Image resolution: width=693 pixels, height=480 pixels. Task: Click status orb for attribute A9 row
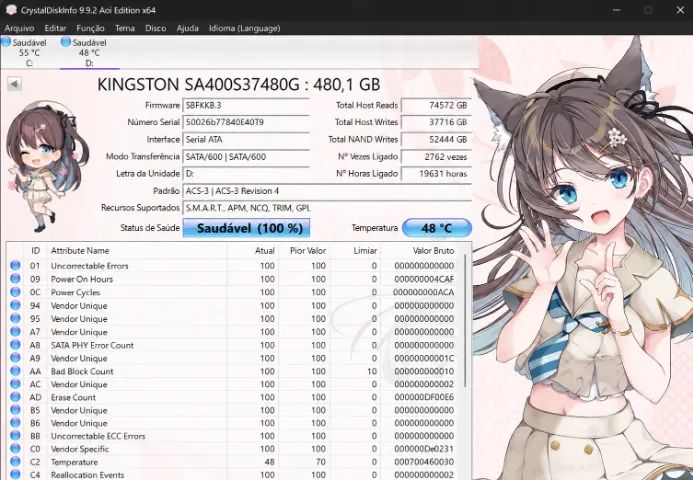pyautogui.click(x=15, y=358)
